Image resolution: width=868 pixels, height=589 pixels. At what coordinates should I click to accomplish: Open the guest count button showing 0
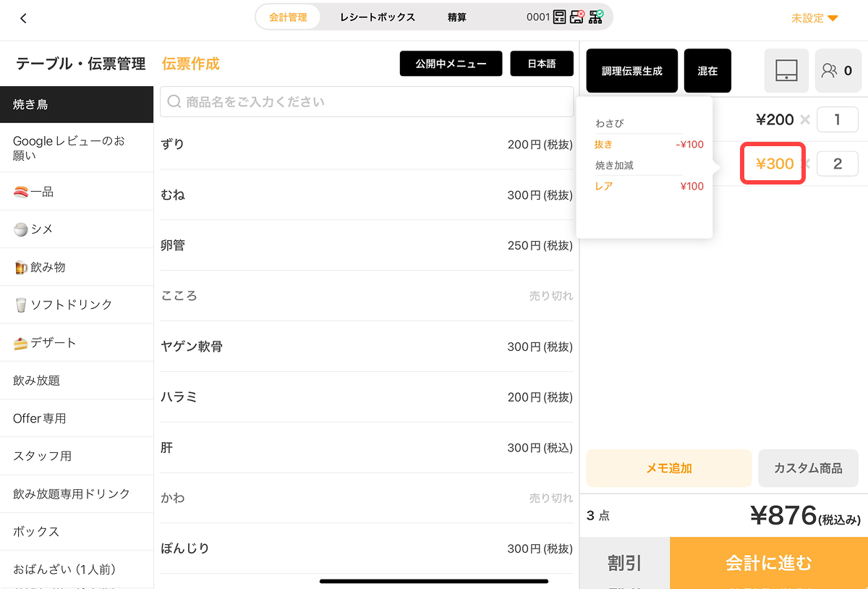pos(838,71)
